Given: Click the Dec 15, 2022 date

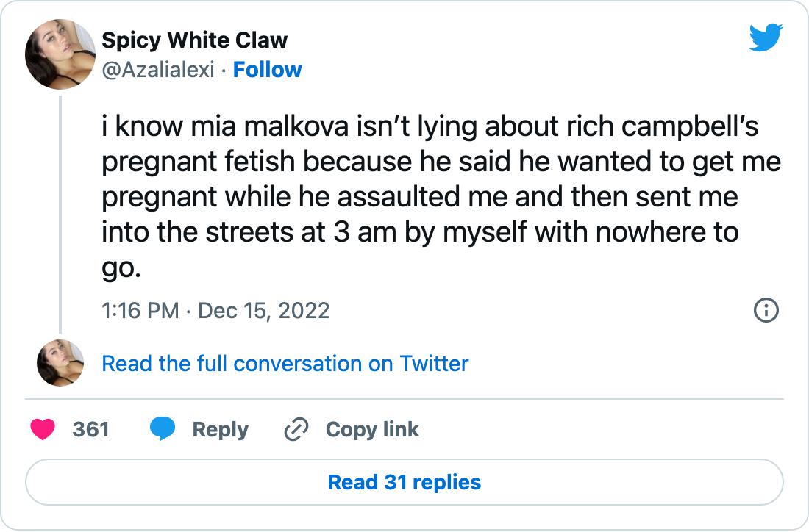Looking at the screenshot, I should click(264, 311).
